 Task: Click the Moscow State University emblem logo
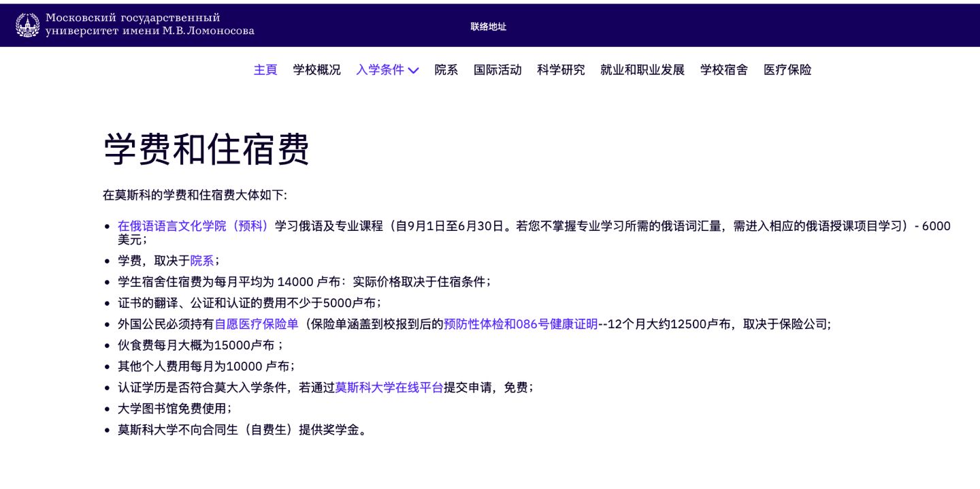coord(28,25)
